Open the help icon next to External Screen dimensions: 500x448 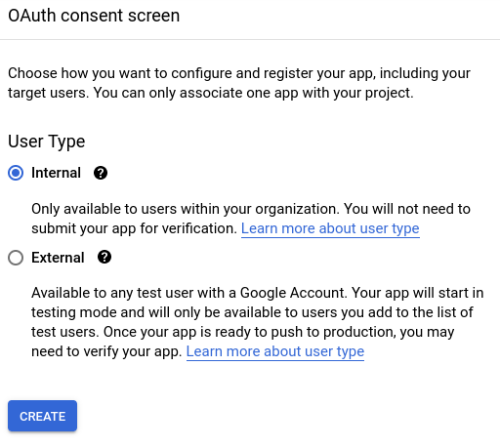coord(104,257)
